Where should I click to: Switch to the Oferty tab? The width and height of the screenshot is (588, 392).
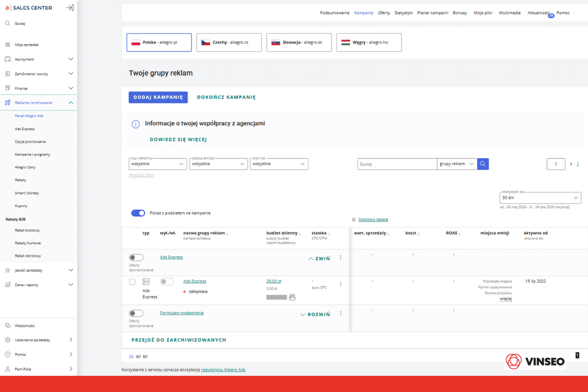click(384, 13)
